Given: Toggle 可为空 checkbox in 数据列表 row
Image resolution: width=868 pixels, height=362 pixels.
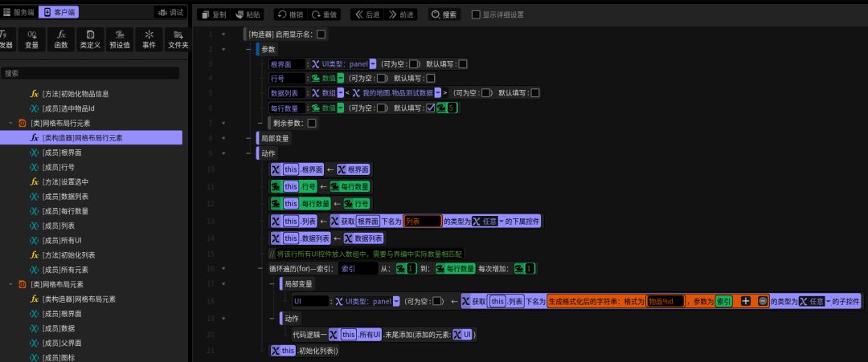Looking at the screenshot, I should pyautogui.click(x=485, y=93).
